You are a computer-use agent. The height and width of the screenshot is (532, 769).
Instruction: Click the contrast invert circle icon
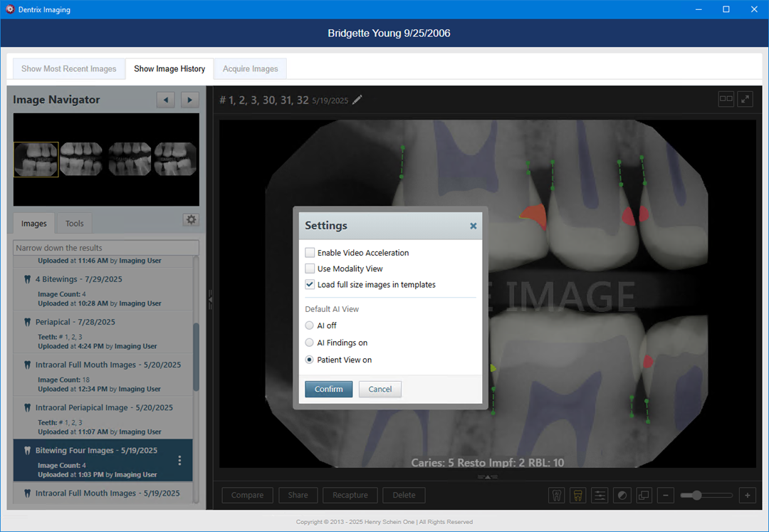click(622, 495)
